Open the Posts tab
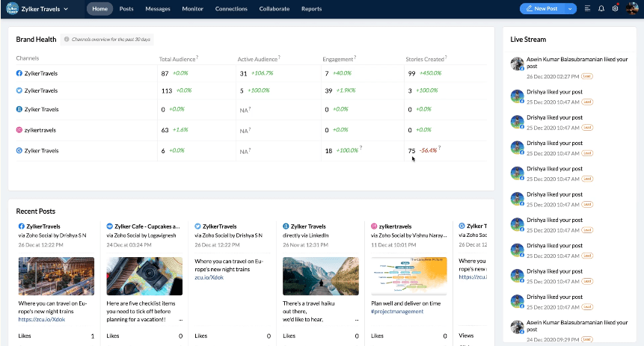This screenshot has height=346, width=644. 126,9
